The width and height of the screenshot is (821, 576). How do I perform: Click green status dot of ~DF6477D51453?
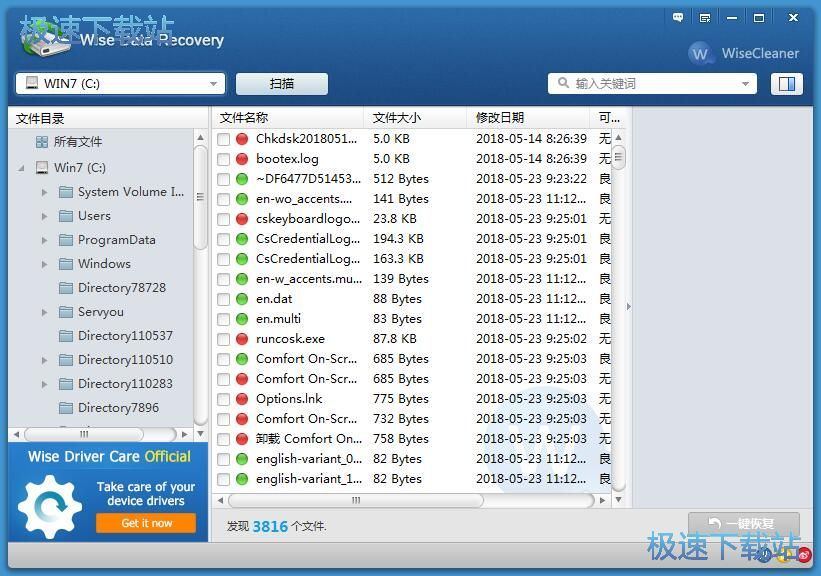click(241, 179)
